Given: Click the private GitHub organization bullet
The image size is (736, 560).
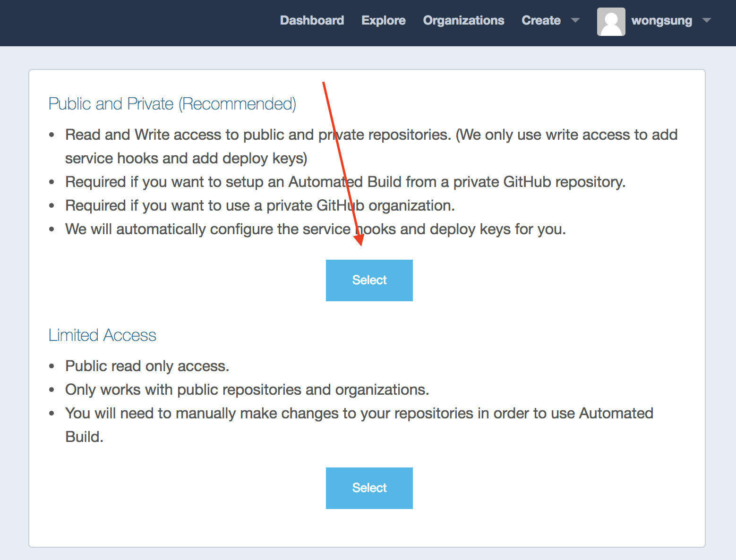Looking at the screenshot, I should coord(260,205).
